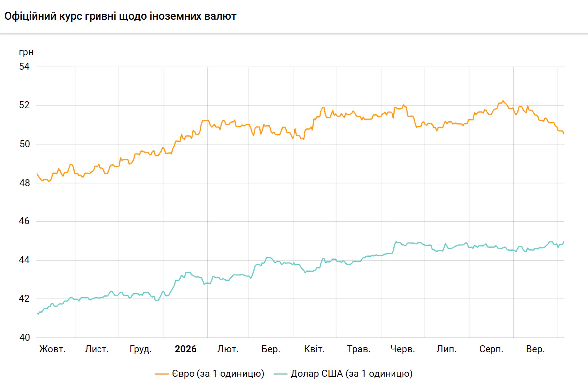Toggle the Долар США legend entry
This screenshot has width=588, height=382.
click(x=343, y=374)
